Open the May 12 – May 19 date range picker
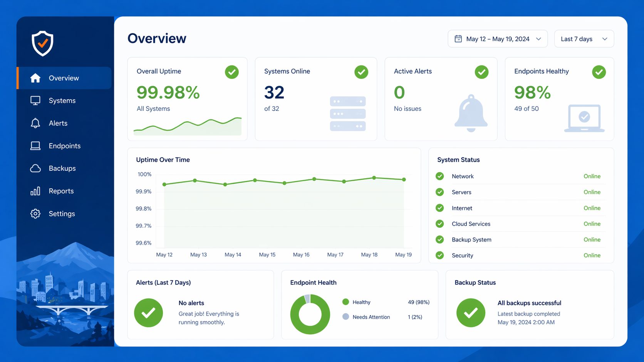The image size is (644, 362). [497, 38]
